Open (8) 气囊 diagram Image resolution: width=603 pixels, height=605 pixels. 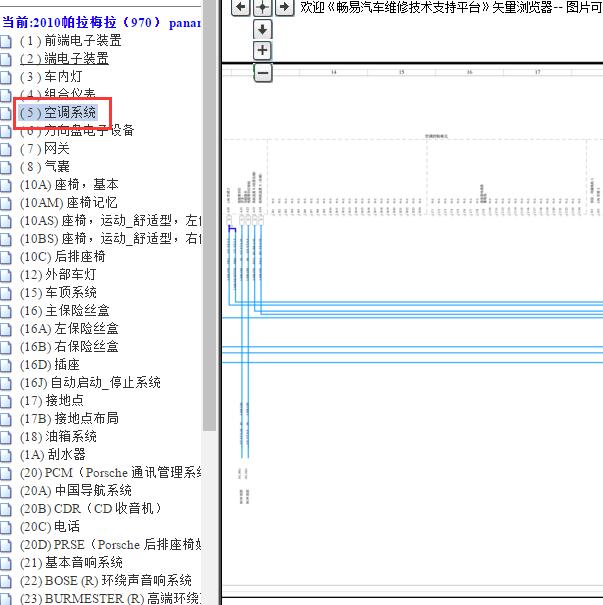click(45, 167)
